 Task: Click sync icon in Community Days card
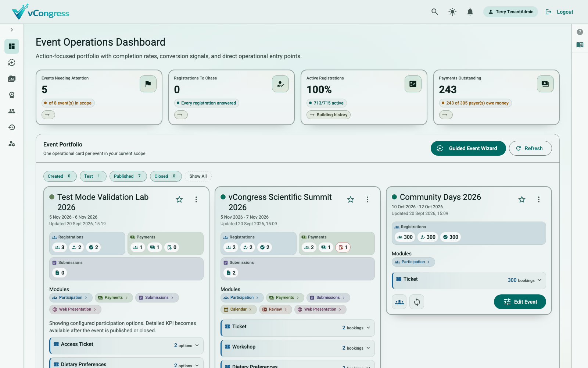pyautogui.click(x=417, y=302)
